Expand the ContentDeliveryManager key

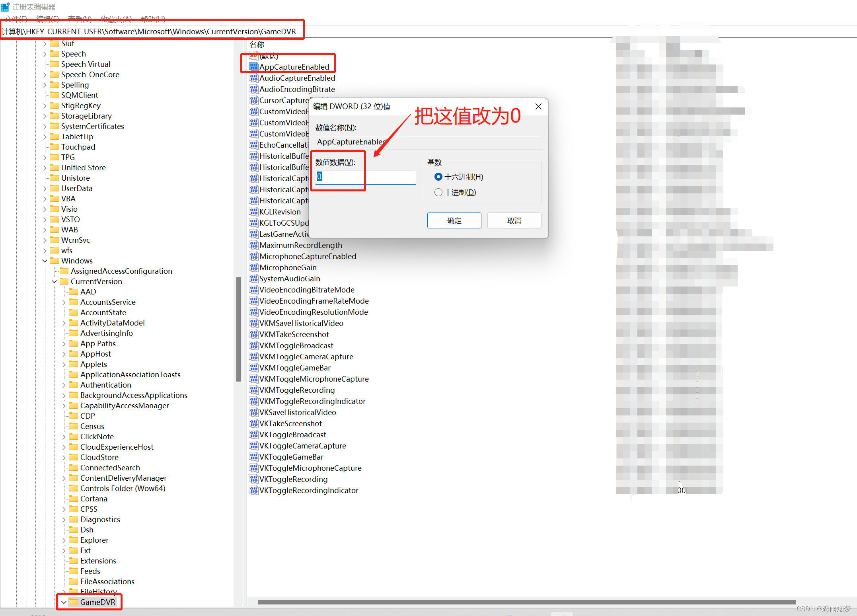pyautogui.click(x=64, y=478)
